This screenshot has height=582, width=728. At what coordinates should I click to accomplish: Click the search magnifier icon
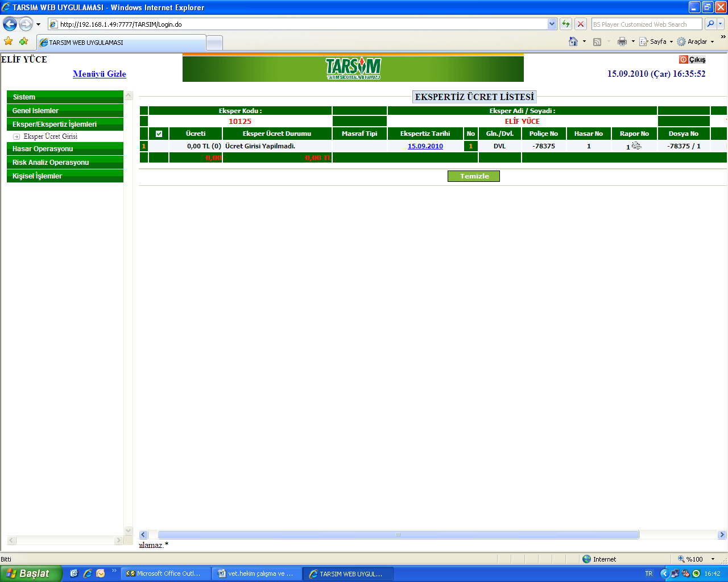[710, 24]
